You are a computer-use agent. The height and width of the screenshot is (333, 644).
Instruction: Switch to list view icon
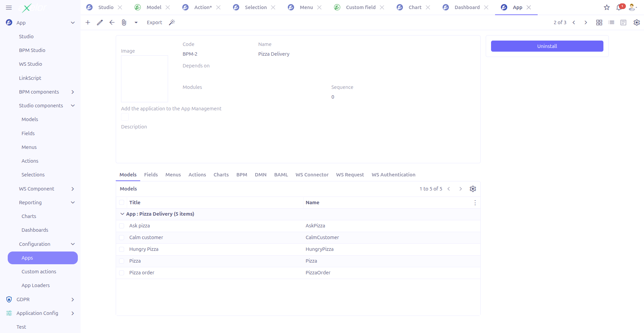coord(611,22)
